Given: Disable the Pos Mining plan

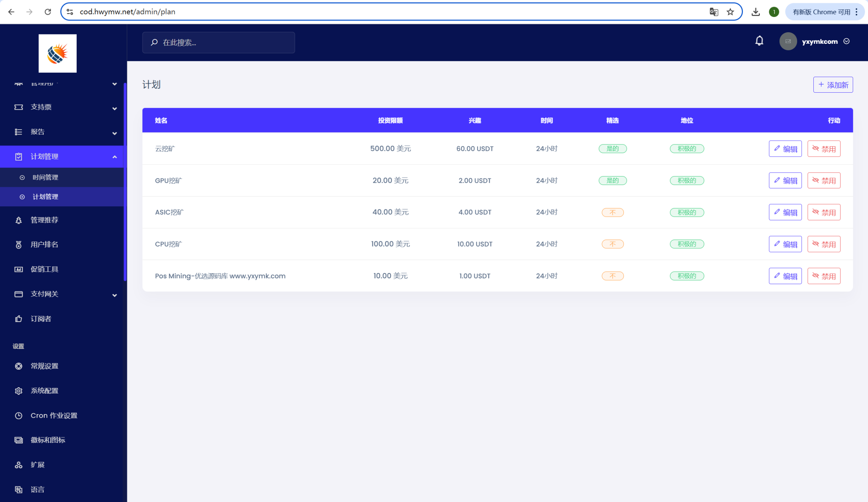Looking at the screenshot, I should pos(824,276).
